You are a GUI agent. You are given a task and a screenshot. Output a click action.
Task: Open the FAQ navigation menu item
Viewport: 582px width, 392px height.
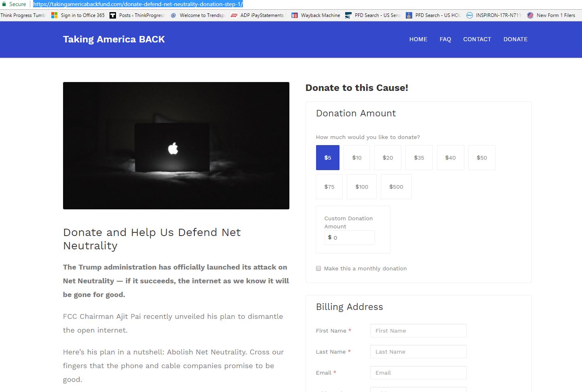point(445,39)
